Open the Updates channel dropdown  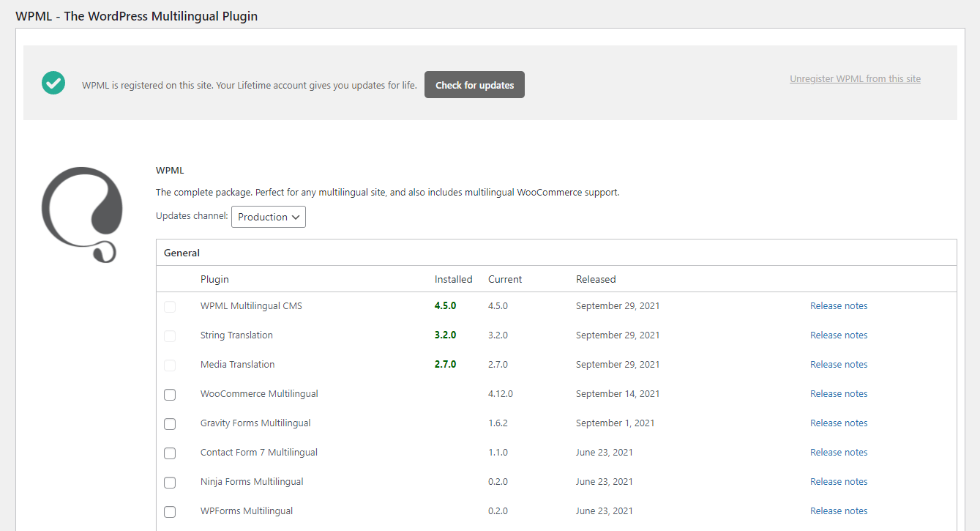click(x=269, y=217)
